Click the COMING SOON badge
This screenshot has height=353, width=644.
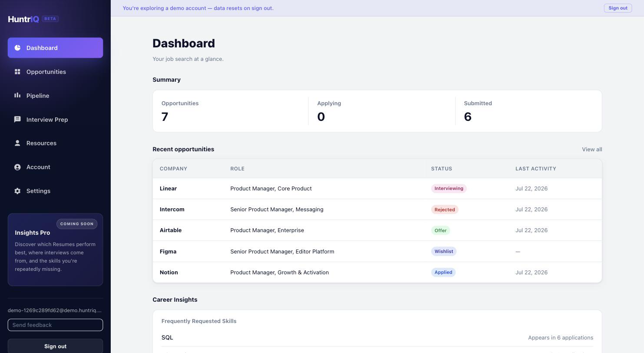click(77, 224)
